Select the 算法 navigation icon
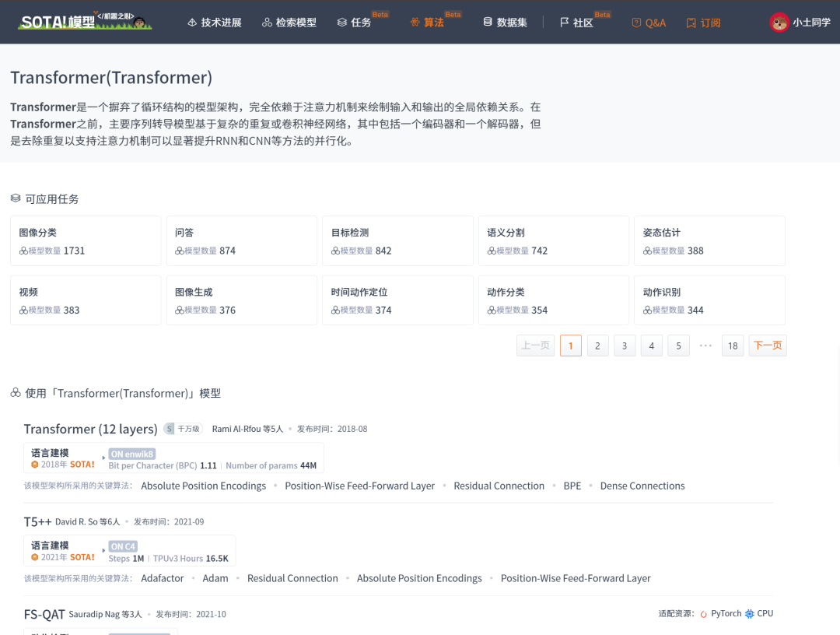 [415, 23]
